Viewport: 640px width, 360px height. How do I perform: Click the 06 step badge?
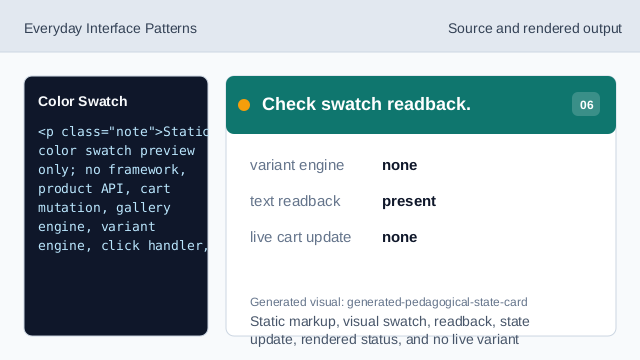coord(586,104)
